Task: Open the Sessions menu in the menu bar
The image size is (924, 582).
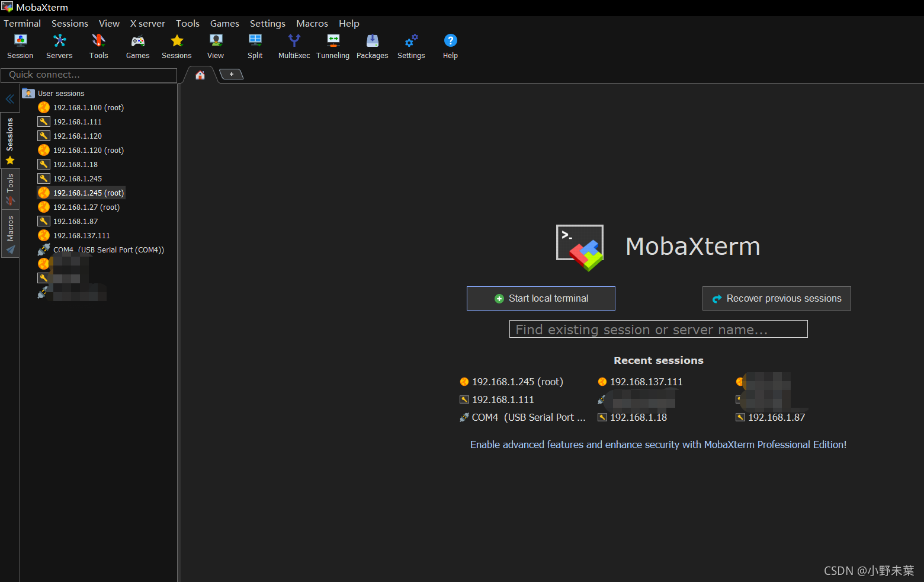Action: [70, 23]
